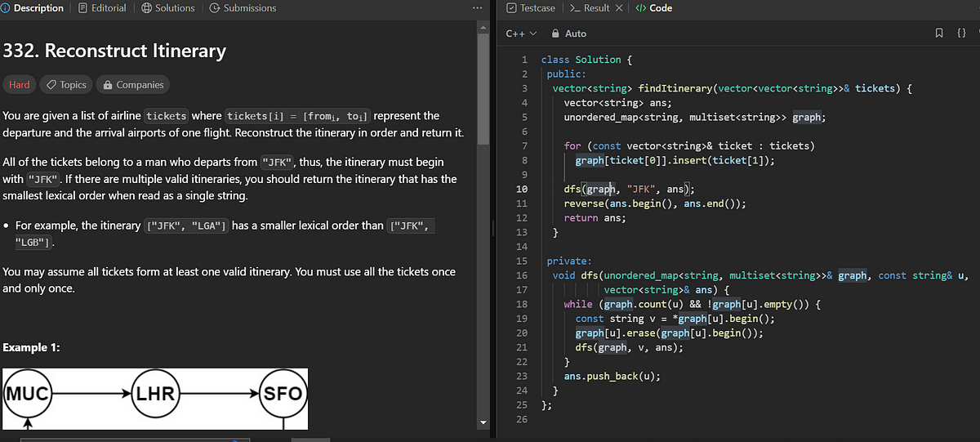This screenshot has width=980, height=442.
Task: Click the ["JFK", "LGA"] inline code
Action: (186, 225)
